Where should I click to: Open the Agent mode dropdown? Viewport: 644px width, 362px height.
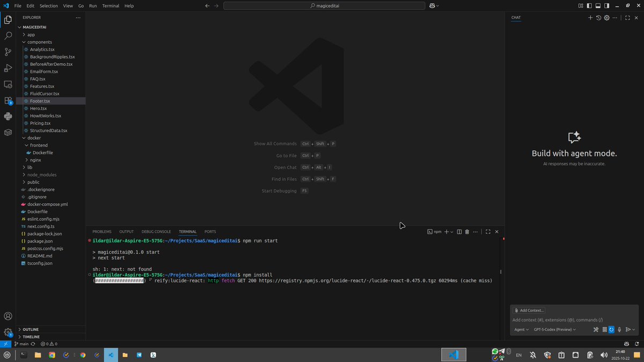click(521, 330)
